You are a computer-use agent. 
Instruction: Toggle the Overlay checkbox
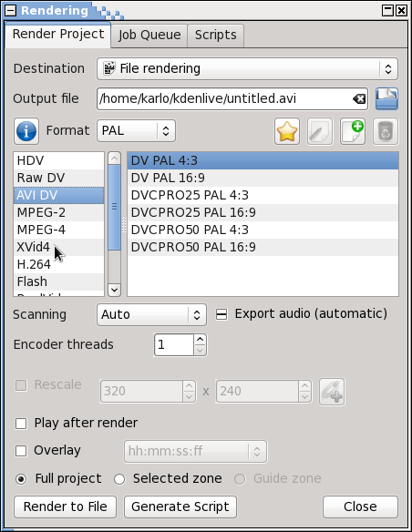pos(21,451)
